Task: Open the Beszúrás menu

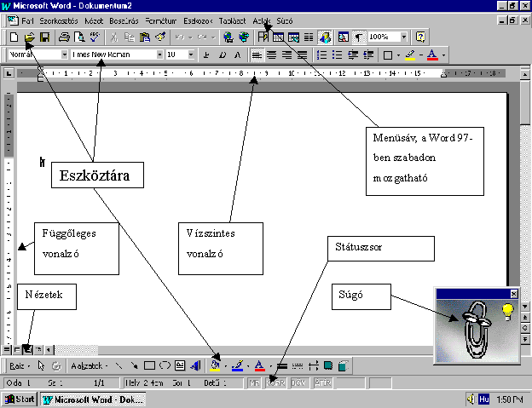Action: click(124, 21)
